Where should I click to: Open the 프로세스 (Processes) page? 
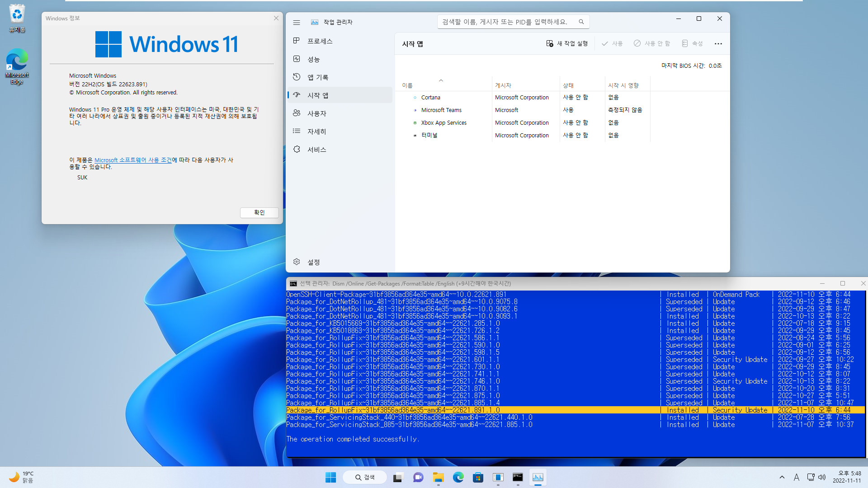coord(340,41)
